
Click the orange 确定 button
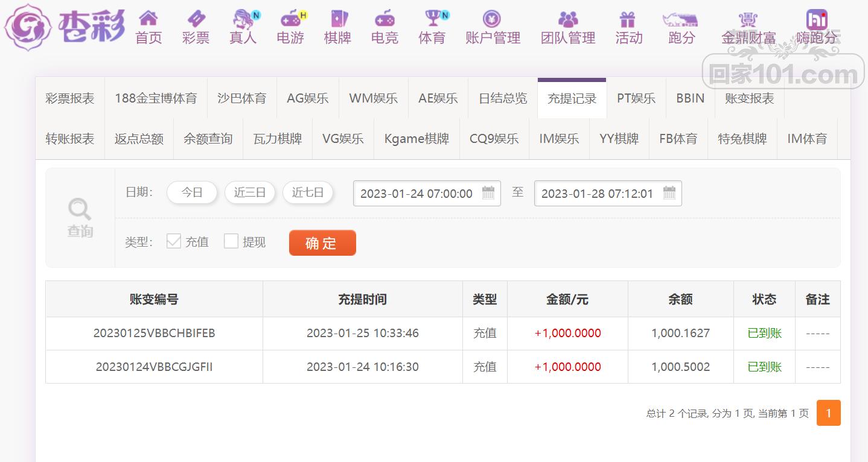pos(322,242)
